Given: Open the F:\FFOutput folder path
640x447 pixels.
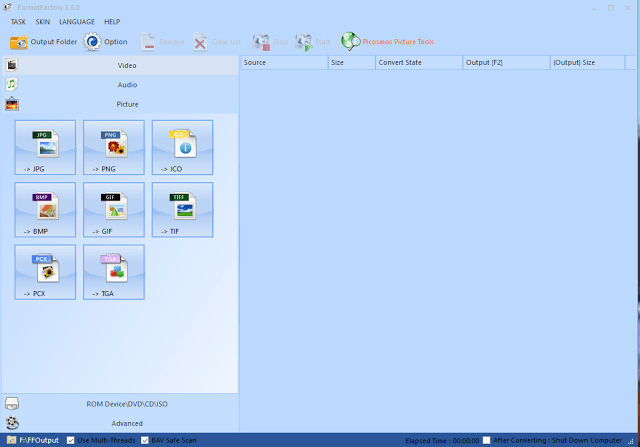Looking at the screenshot, I should (39, 440).
